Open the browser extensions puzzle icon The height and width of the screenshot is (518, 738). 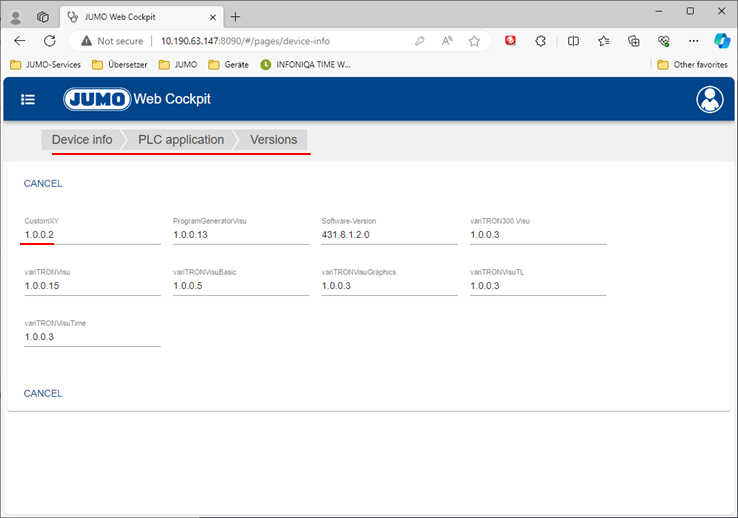click(x=541, y=41)
